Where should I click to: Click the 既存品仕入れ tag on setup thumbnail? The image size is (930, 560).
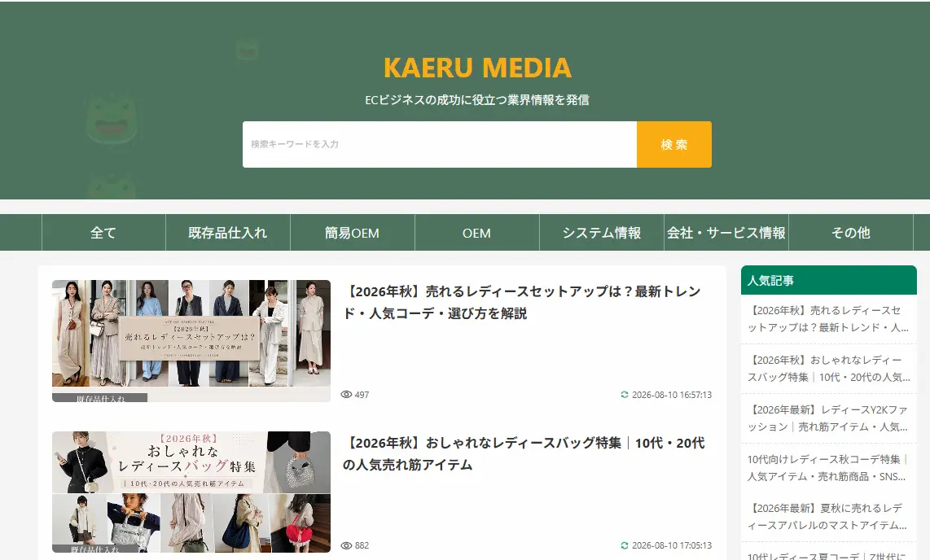[x=99, y=398]
